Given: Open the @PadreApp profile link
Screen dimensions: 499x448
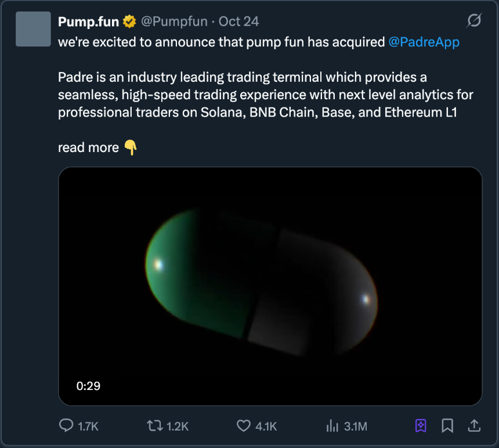Looking at the screenshot, I should (425, 42).
